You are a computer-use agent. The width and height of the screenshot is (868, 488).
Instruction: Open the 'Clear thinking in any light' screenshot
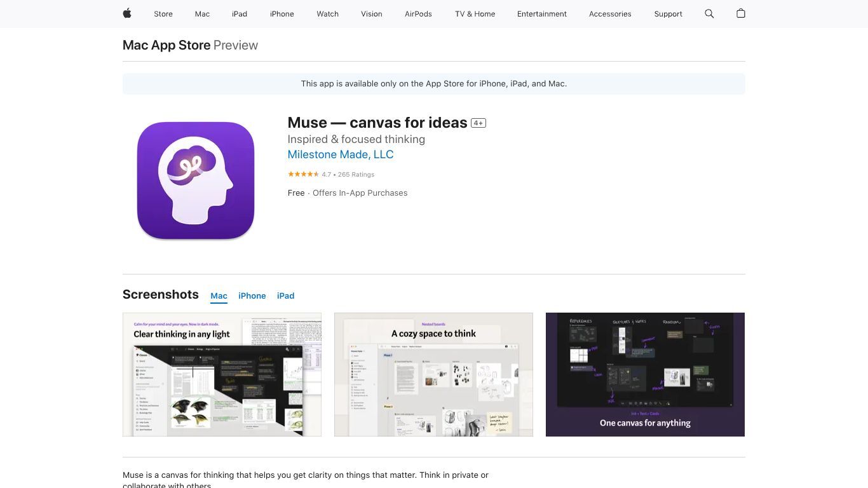click(222, 374)
